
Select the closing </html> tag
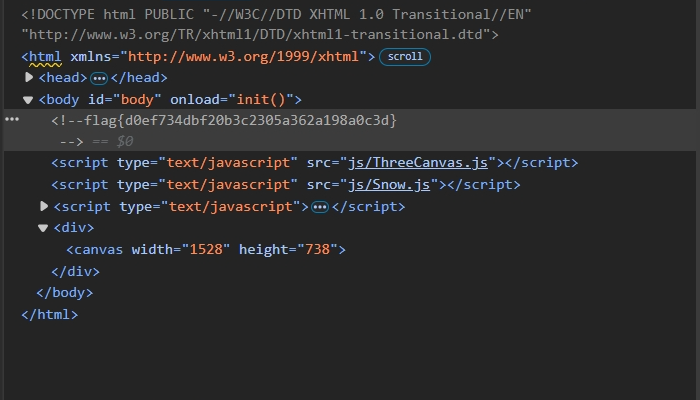pyautogui.click(x=50, y=315)
